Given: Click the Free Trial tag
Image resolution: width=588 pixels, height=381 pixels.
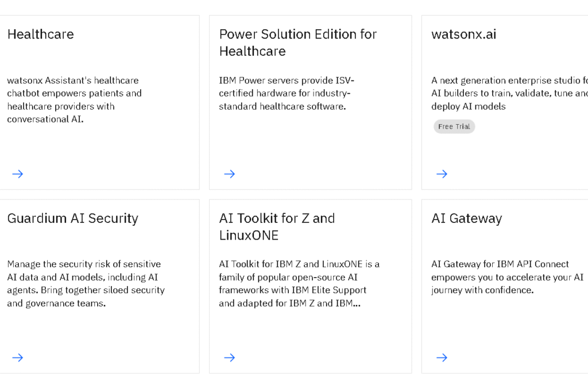Looking at the screenshot, I should click(454, 126).
